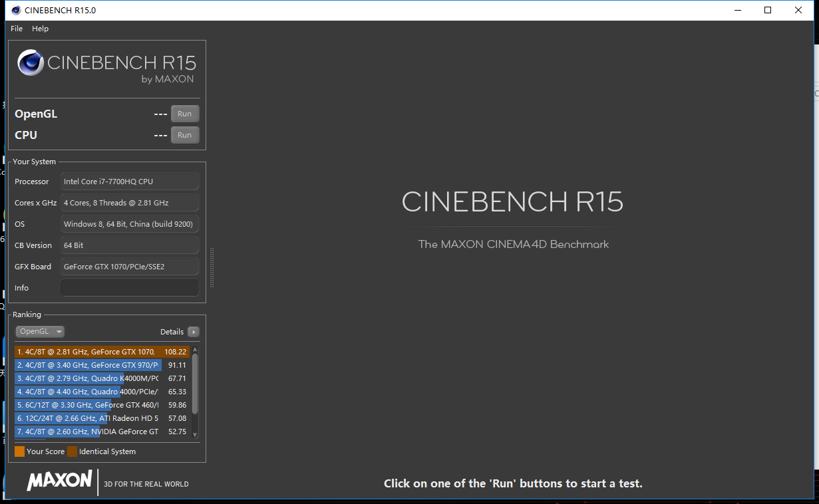The width and height of the screenshot is (819, 504).
Task: Click the MAXON logo at bottom
Action: point(59,480)
